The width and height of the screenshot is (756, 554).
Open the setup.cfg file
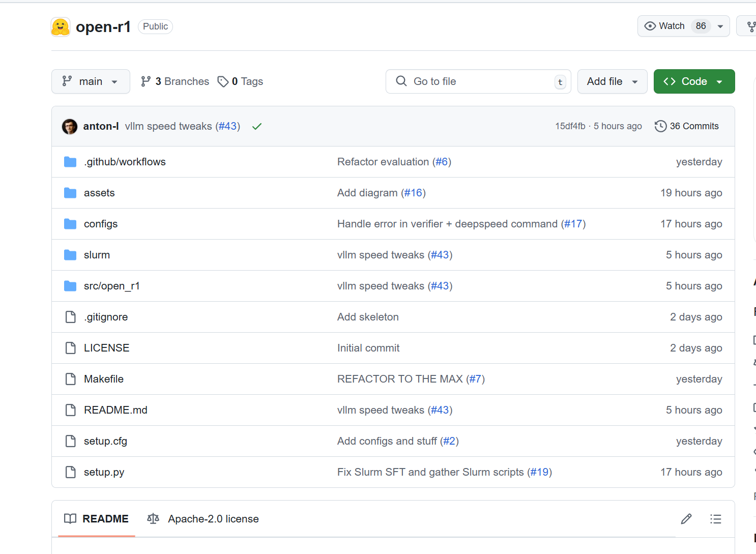(105, 441)
